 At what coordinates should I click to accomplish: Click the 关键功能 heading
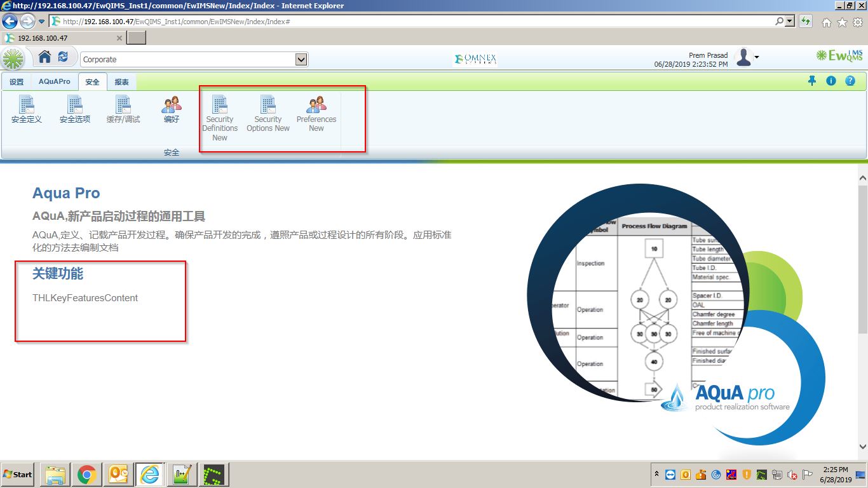58,274
